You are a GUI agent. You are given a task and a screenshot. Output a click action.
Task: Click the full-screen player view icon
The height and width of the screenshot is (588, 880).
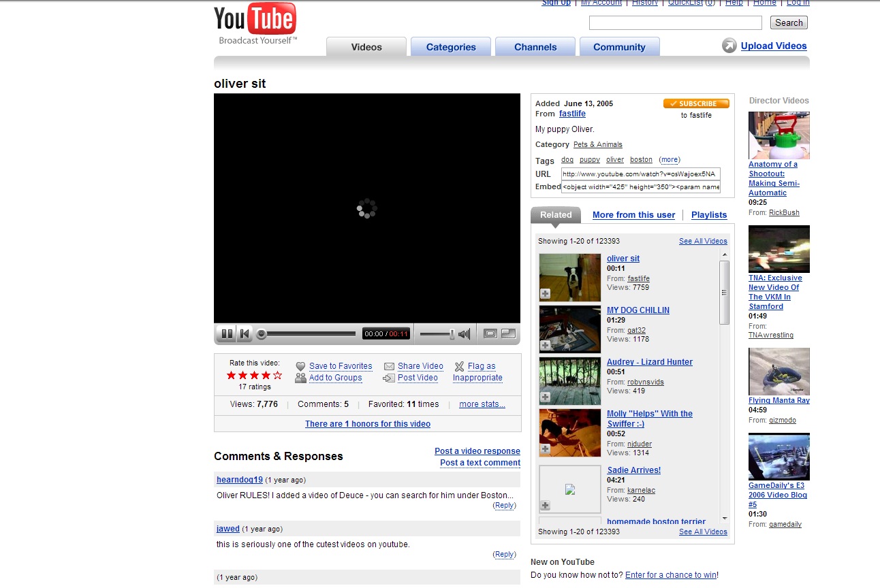point(508,333)
